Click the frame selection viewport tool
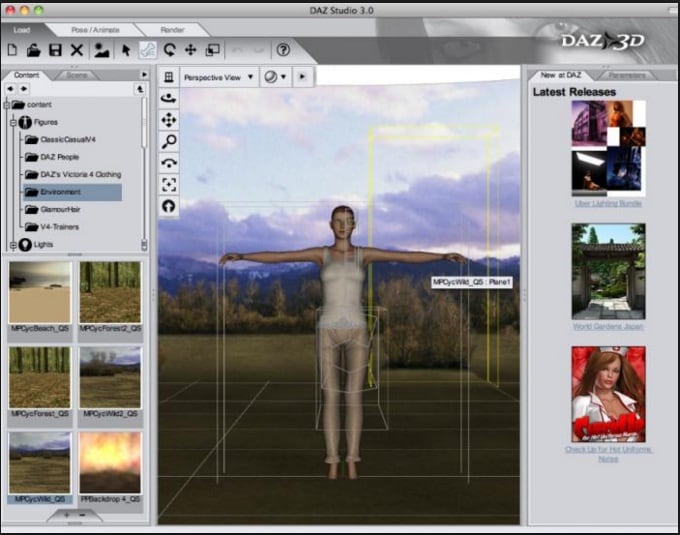The width and height of the screenshot is (680, 535). pyautogui.click(x=169, y=185)
